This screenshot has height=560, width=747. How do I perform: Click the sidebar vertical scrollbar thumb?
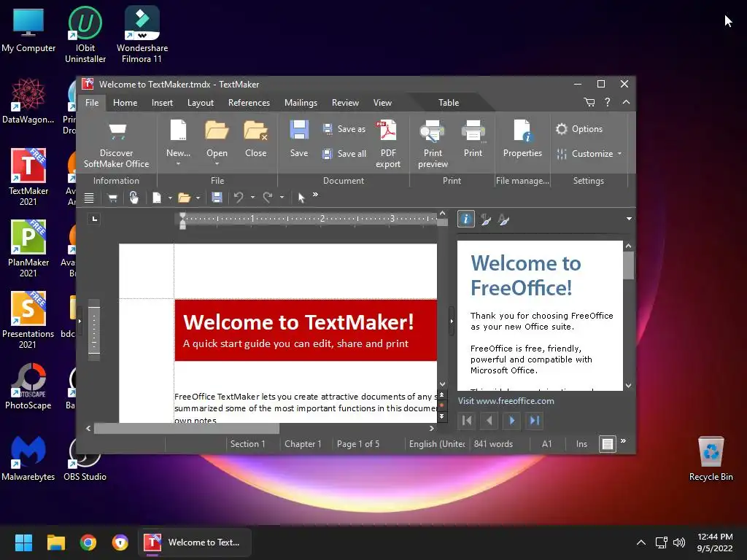[628, 265]
